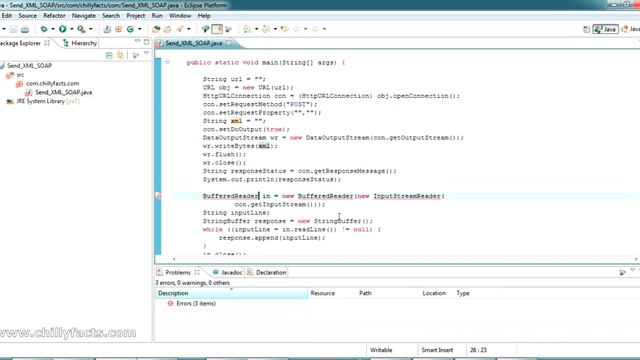Maximize the Package Explorer panel
Viewport: 640px width, 360px height.
(147, 41)
